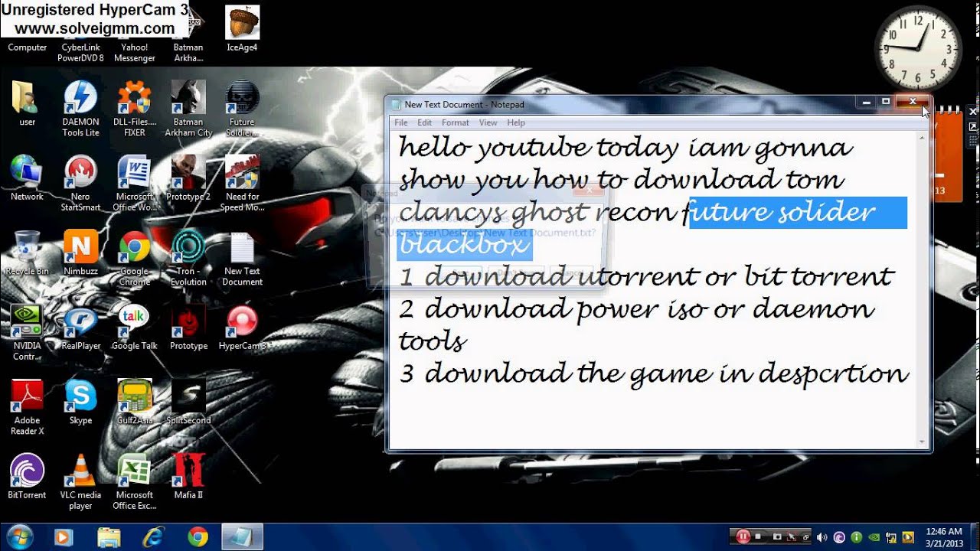Screen dimensions: 980x551
Task: Select the Notepad taskbar button
Action: 243,537
